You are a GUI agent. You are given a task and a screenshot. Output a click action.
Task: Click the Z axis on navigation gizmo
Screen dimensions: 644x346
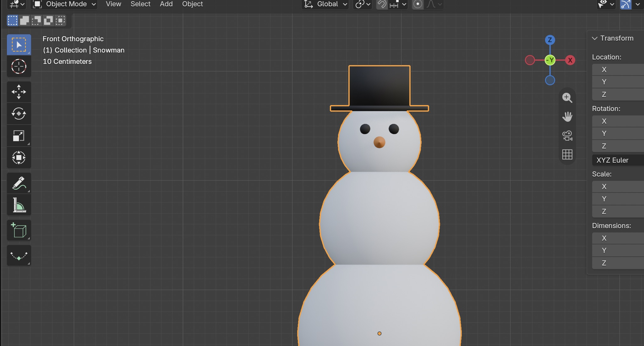pyautogui.click(x=550, y=40)
